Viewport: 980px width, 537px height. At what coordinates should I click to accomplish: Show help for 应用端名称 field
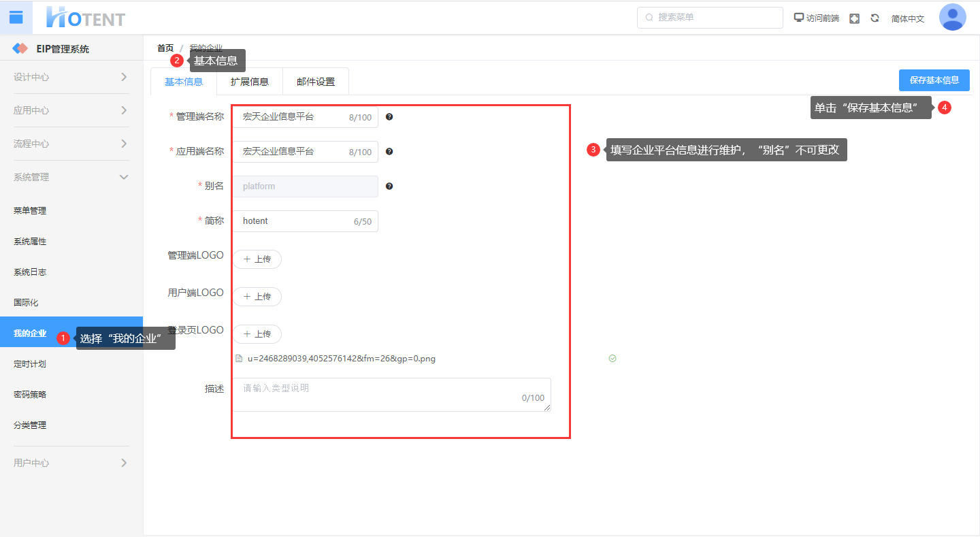point(389,152)
